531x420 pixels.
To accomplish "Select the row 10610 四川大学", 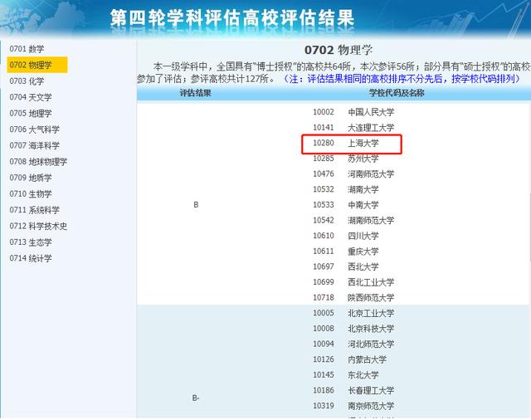I will tap(345, 236).
